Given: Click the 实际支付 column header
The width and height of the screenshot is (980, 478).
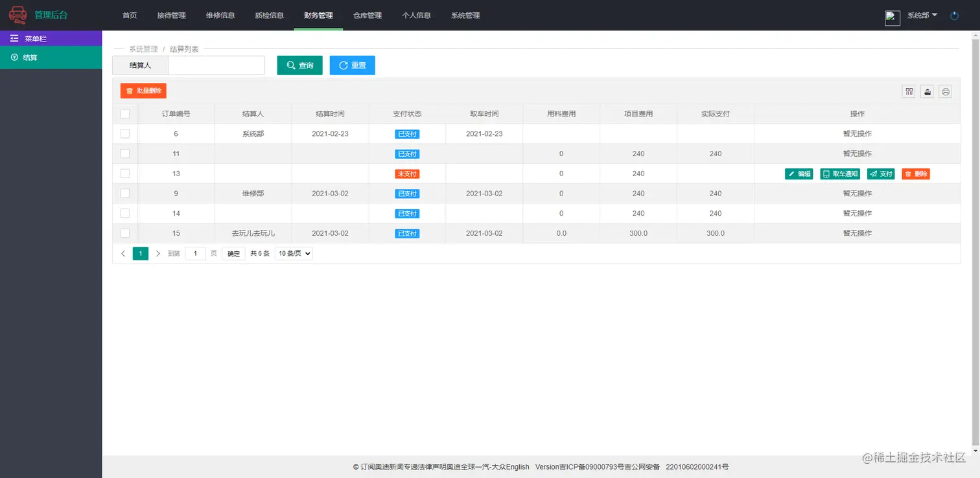Looking at the screenshot, I should pos(716,114).
